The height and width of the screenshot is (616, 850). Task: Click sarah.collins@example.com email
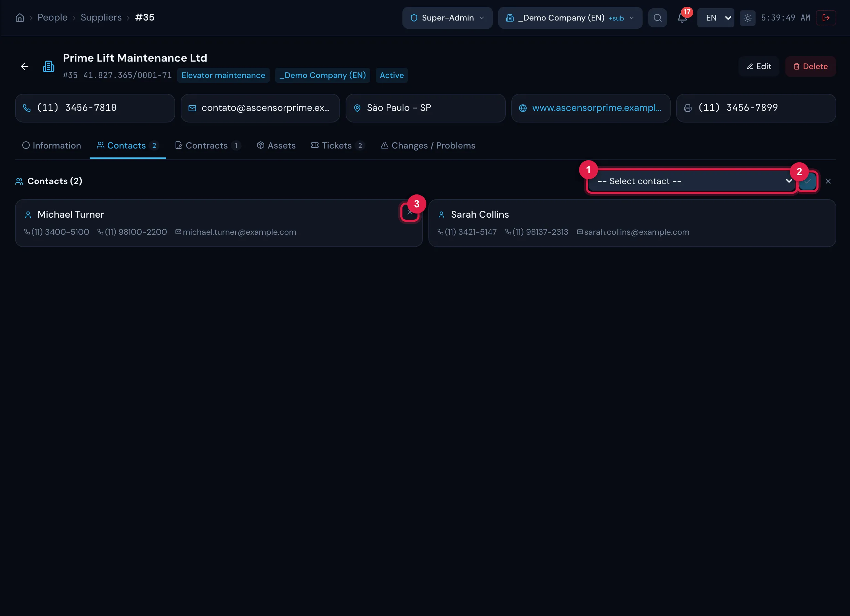pos(637,232)
